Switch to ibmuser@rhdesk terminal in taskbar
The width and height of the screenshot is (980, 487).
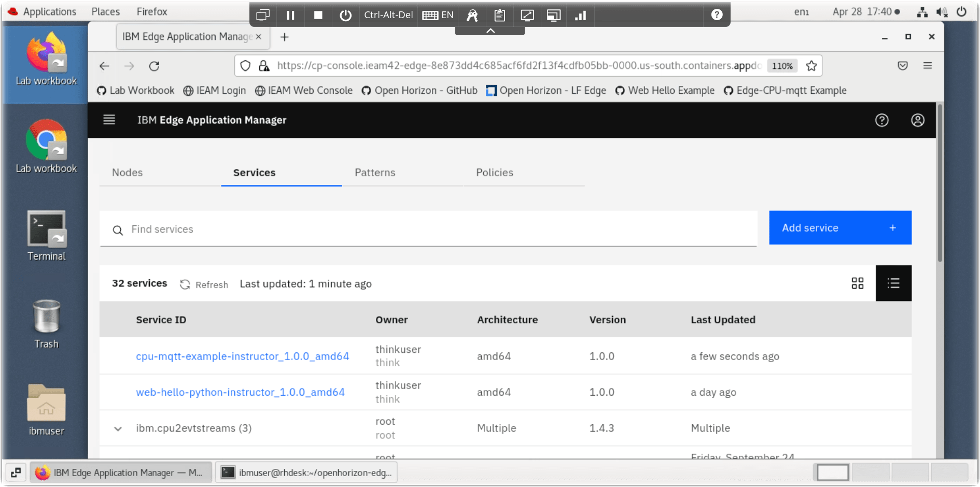tap(306, 472)
